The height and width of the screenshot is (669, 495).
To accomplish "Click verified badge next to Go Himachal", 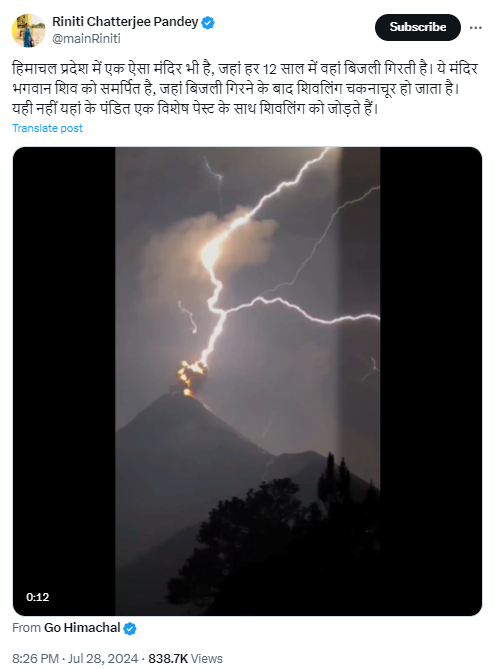I will point(130,628).
